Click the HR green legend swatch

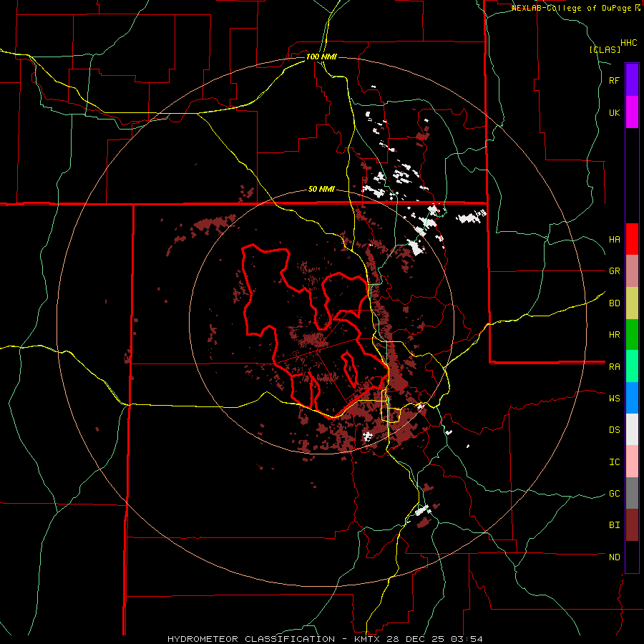click(632, 335)
